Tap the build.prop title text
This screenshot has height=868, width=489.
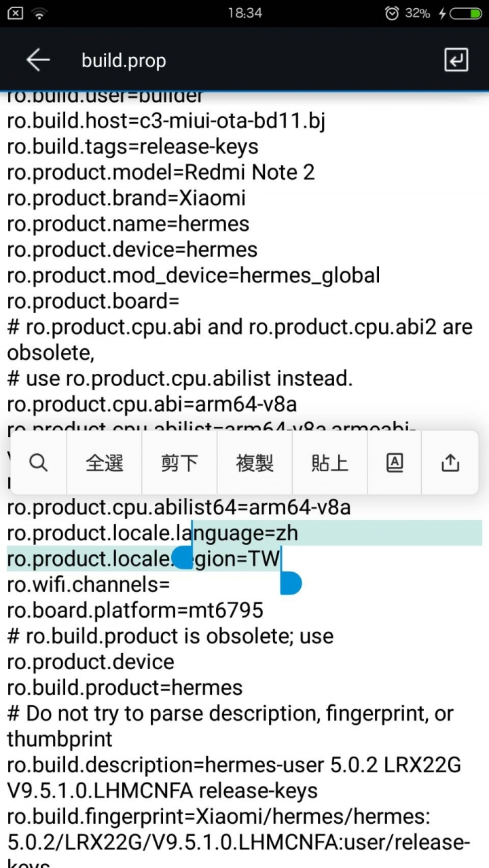click(x=124, y=60)
